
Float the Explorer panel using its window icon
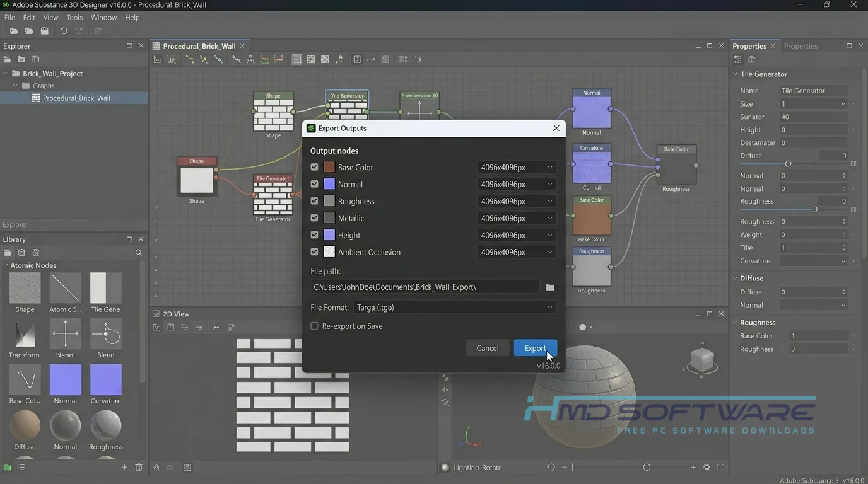129,45
